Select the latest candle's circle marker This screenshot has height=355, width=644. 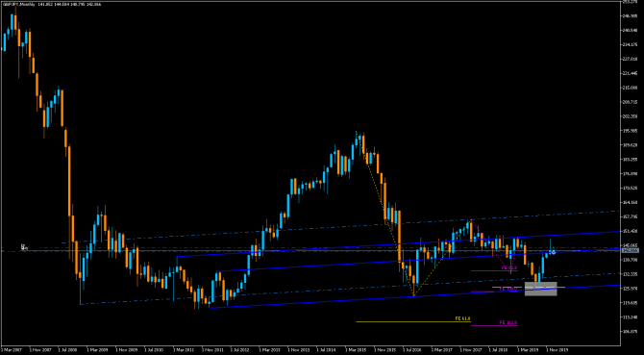click(554, 251)
